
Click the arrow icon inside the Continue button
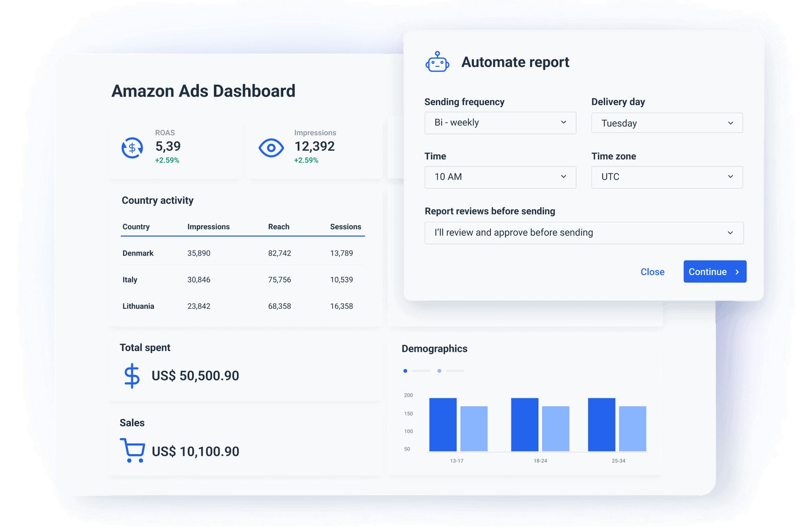coord(738,272)
